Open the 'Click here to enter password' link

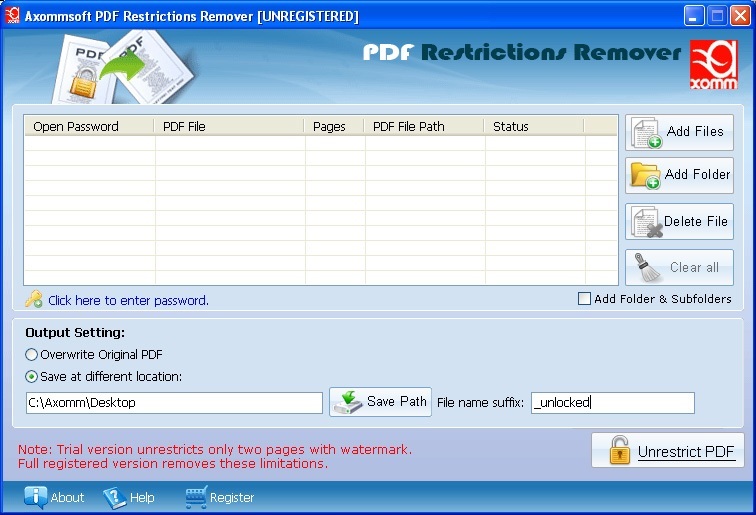pos(128,300)
